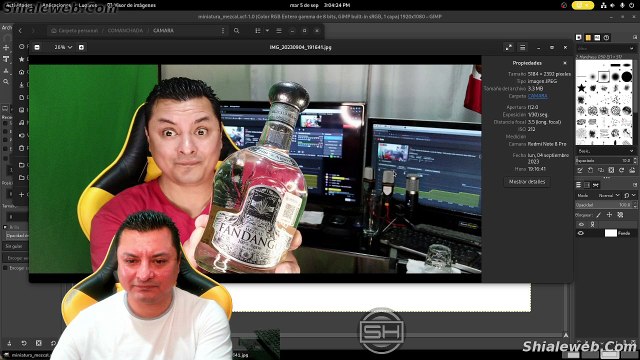Open Recents in the file manager sidebar
The image size is (640, 360).
pyautogui.click(x=22, y=47)
